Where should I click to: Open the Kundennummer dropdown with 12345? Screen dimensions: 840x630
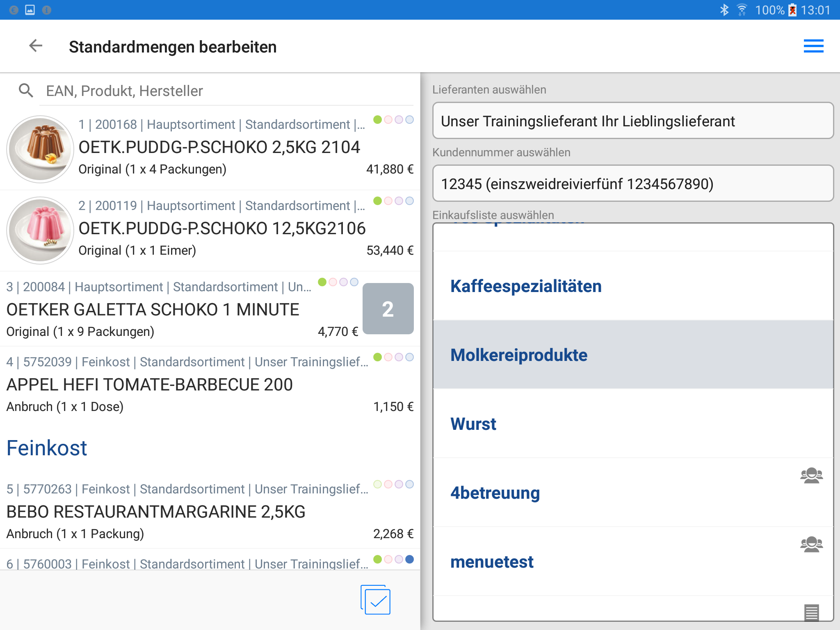pos(632,184)
